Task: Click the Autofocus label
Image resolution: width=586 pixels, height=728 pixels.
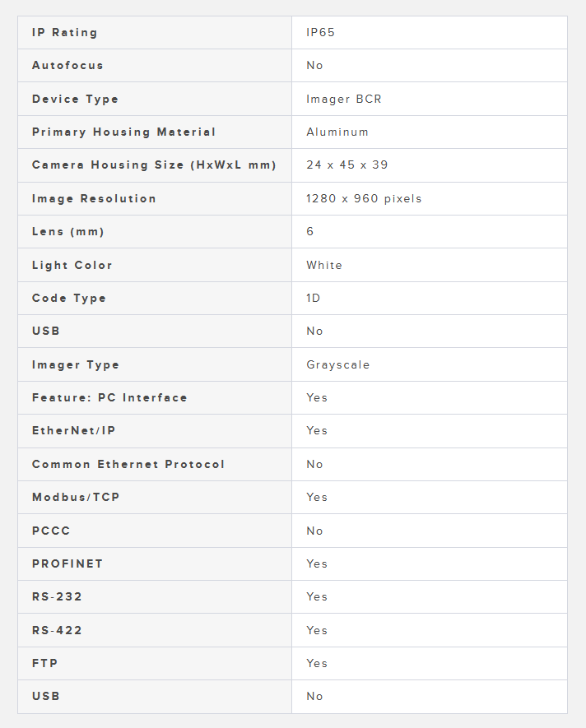Action: pyautogui.click(x=67, y=66)
